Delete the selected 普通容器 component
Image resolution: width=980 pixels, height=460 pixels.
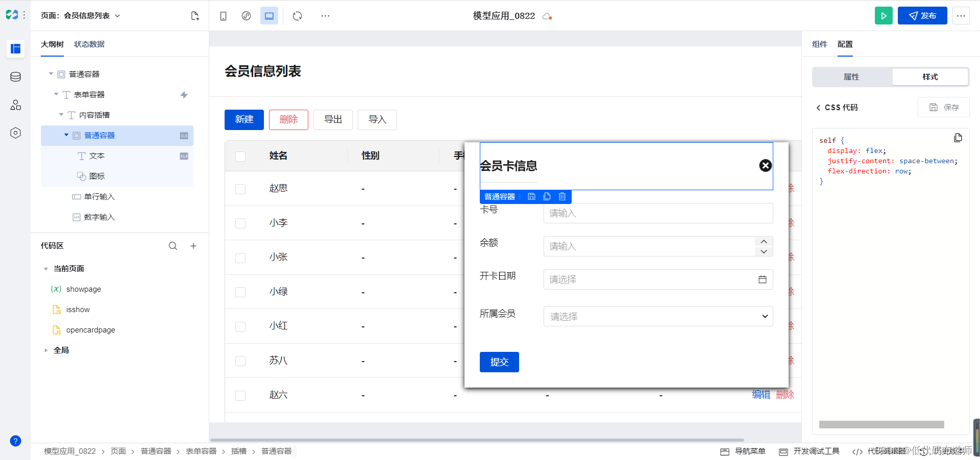tap(562, 196)
